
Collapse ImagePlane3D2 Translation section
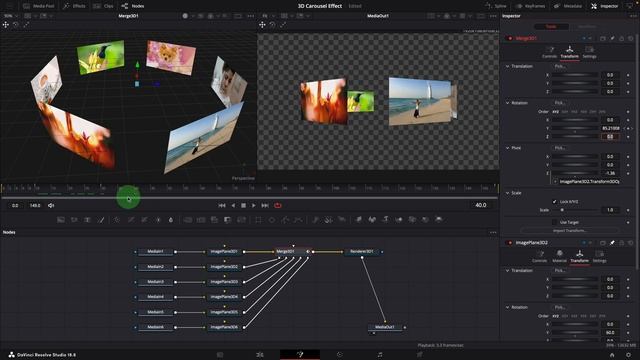click(507, 270)
